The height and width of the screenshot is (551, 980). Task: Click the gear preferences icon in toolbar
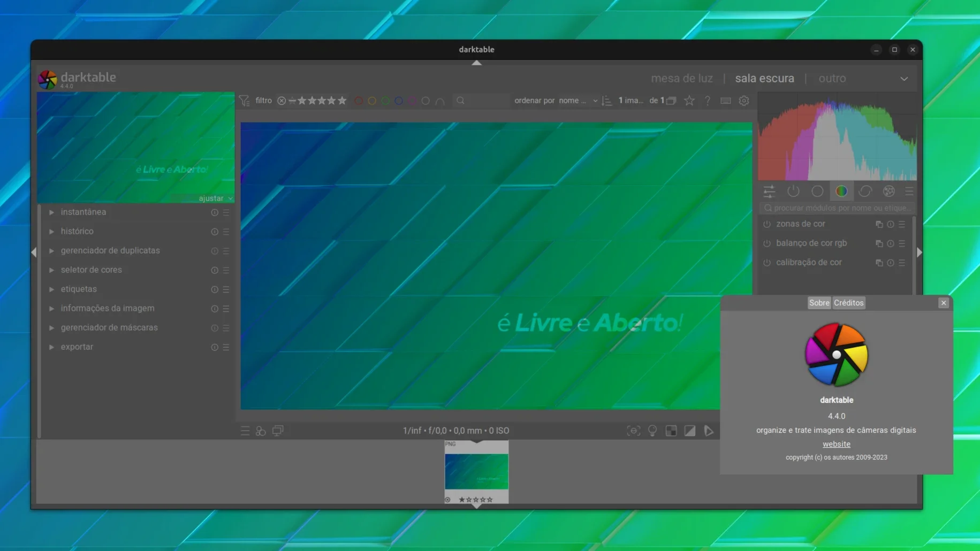[744, 101]
